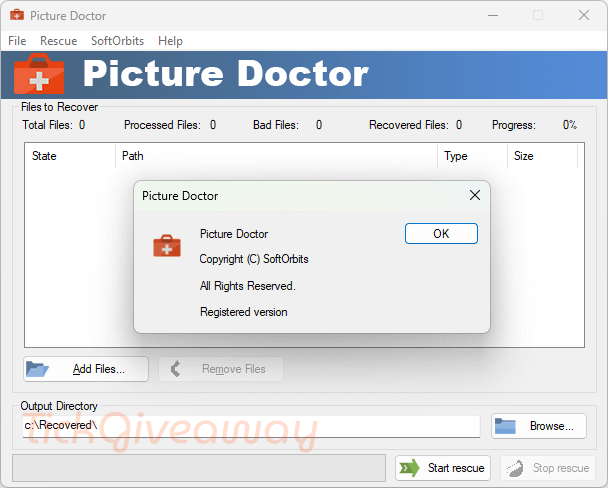608x488 pixels.
Task: Click OK in the About dialog
Action: tap(441, 233)
